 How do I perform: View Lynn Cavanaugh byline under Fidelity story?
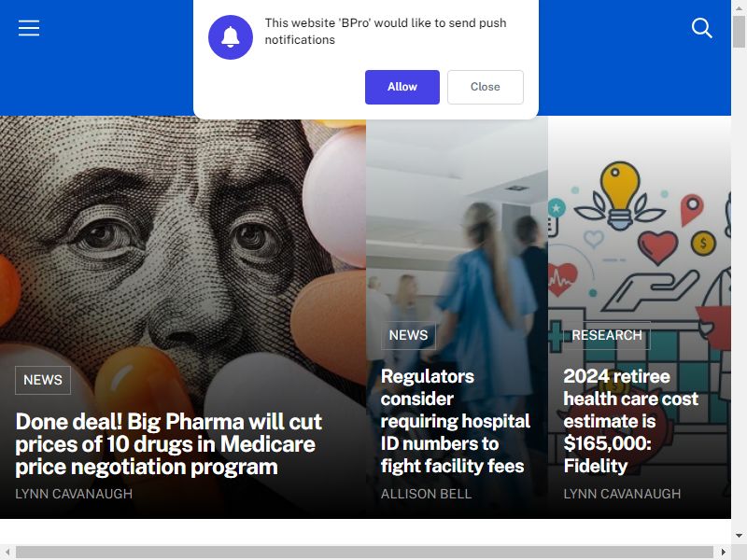coord(622,494)
